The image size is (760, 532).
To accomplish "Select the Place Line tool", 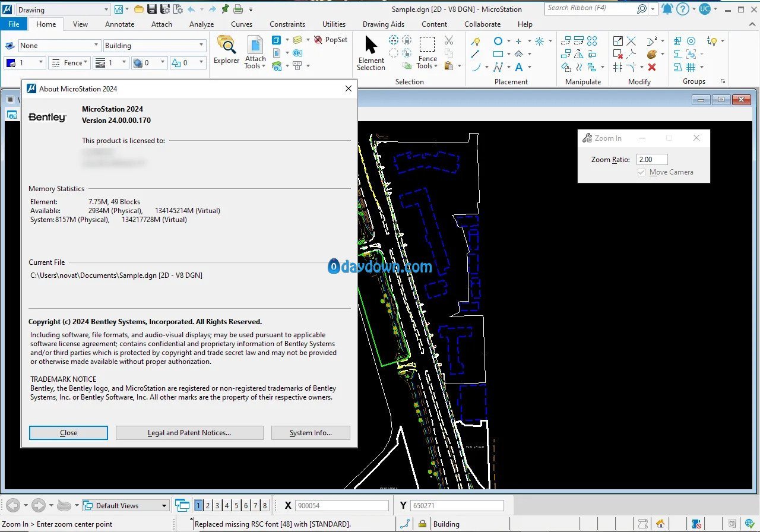I will [x=476, y=54].
